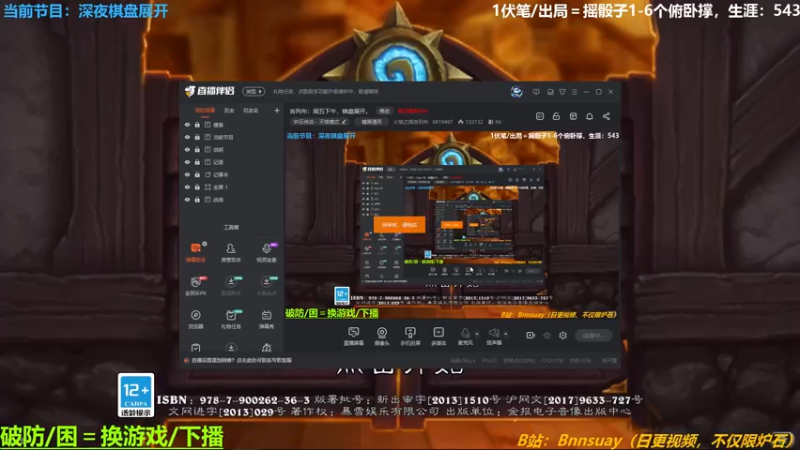
Task: Add a 手机投屏 phone cast source
Action: tap(410, 336)
